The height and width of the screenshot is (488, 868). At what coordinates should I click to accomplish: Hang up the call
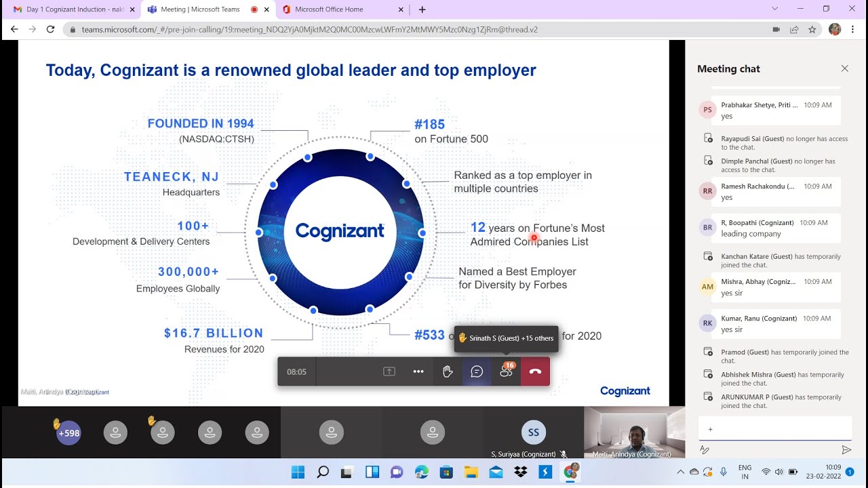(535, 371)
